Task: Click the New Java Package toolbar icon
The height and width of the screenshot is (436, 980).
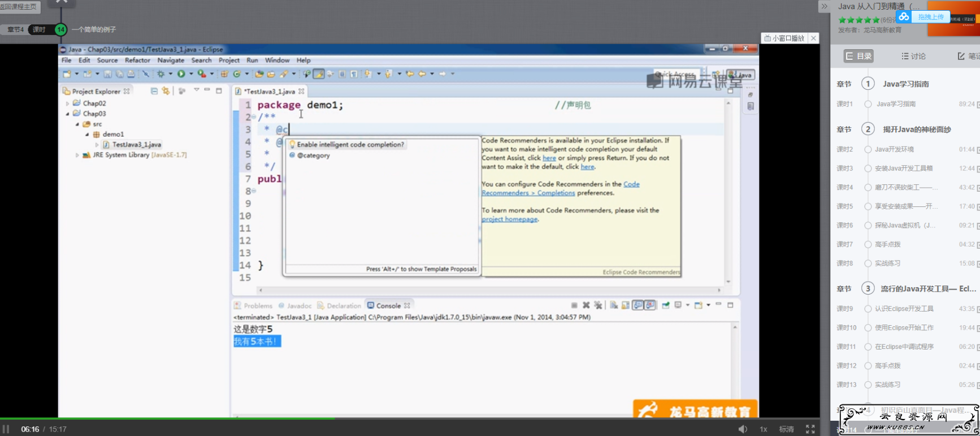Action: [224, 74]
